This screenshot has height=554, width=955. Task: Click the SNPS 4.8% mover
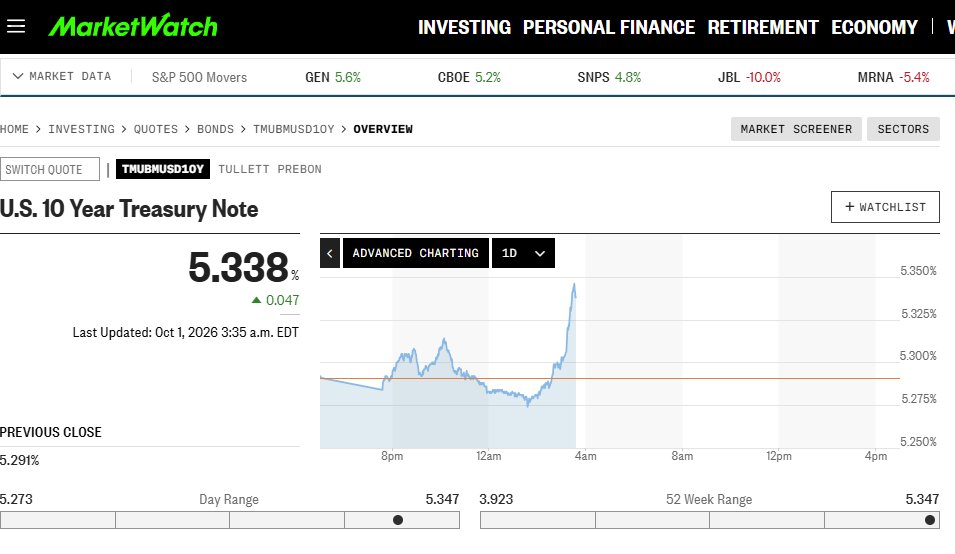coord(609,77)
